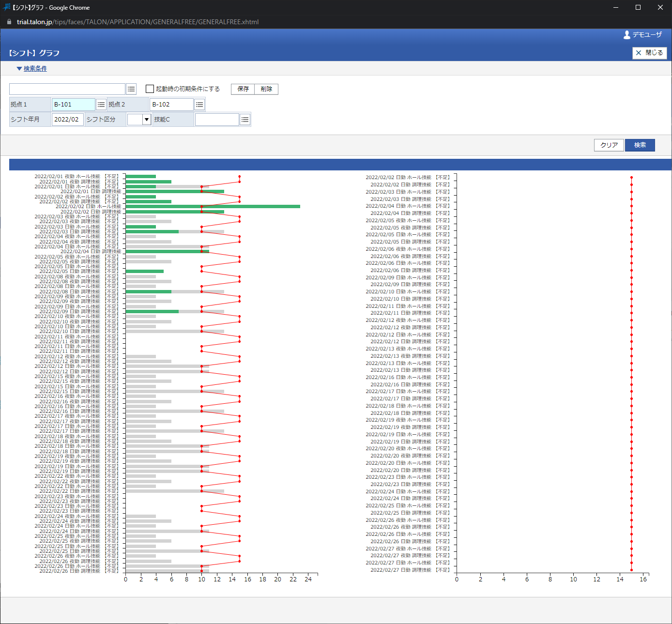The height and width of the screenshot is (624, 672).
Task: Click the 技能C text input field
Action: [x=217, y=120]
